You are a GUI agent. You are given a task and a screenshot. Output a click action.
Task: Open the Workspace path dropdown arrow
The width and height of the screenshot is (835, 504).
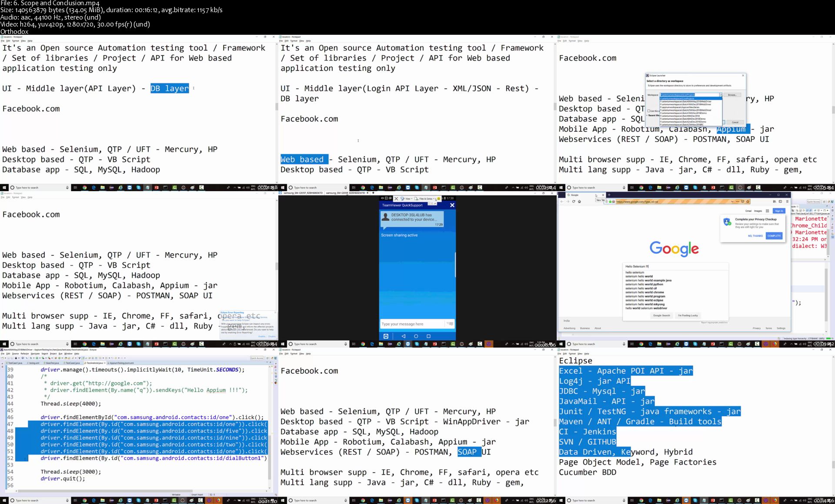click(721, 95)
